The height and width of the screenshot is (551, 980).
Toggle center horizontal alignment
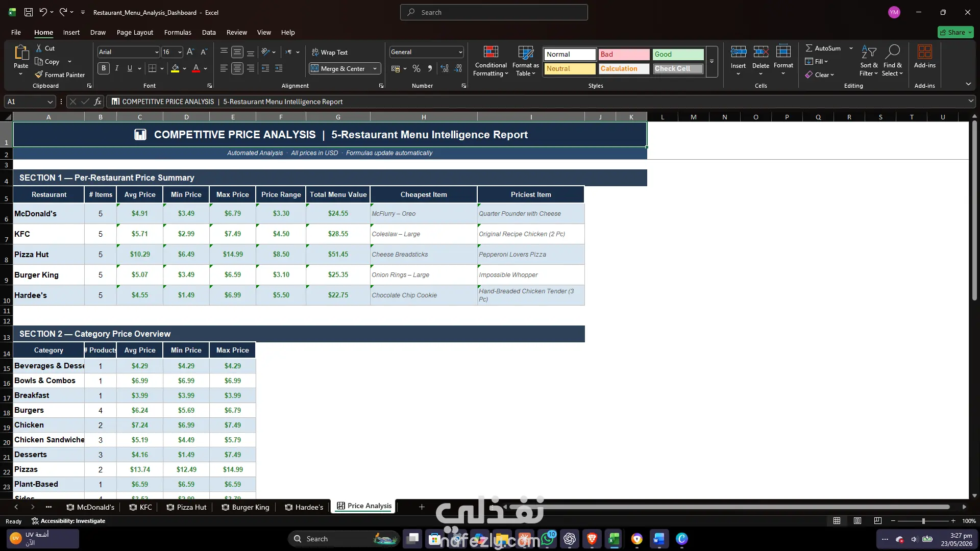(237, 68)
